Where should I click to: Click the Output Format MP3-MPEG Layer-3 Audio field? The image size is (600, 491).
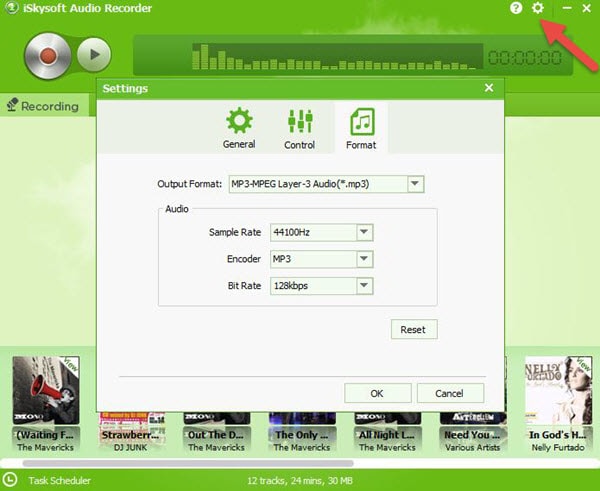(326, 184)
